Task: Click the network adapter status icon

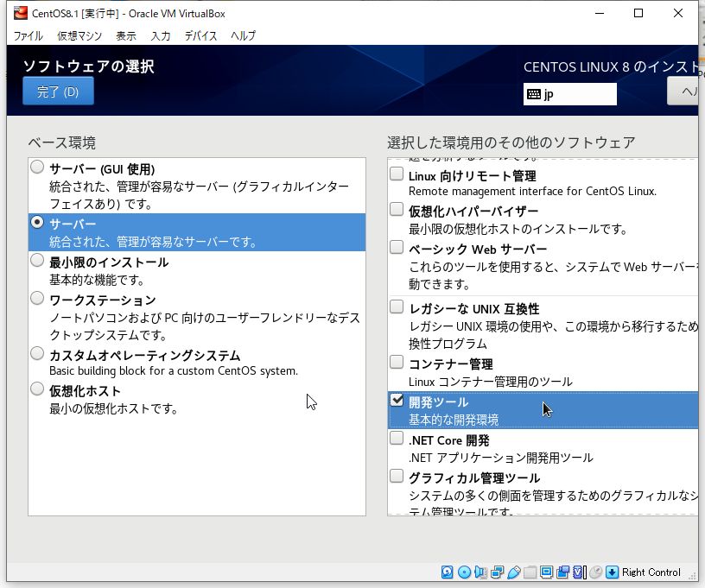Action: (498, 572)
